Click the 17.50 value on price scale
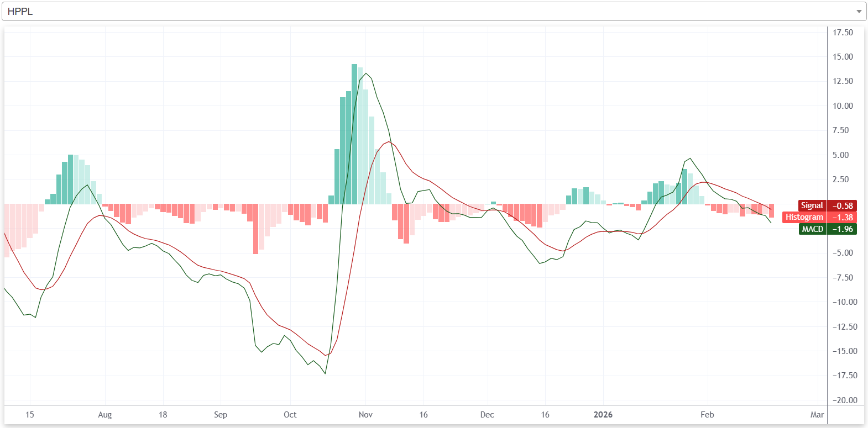This screenshot has height=428, width=868. (x=843, y=33)
